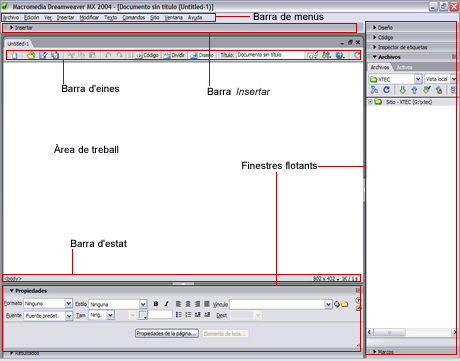The width and height of the screenshot is (460, 361).
Task: Expand the Sitio - XTEC tree node
Action: 370,102
